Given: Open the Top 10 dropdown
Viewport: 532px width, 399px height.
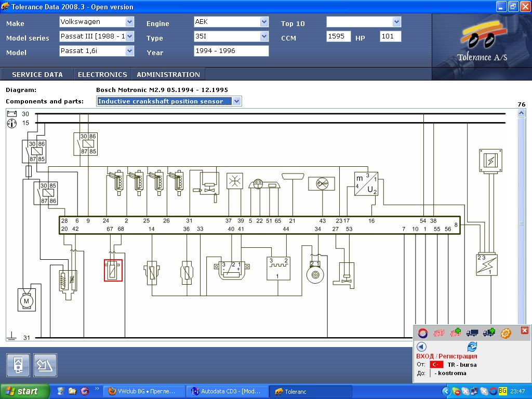Looking at the screenshot, I should [397, 22].
